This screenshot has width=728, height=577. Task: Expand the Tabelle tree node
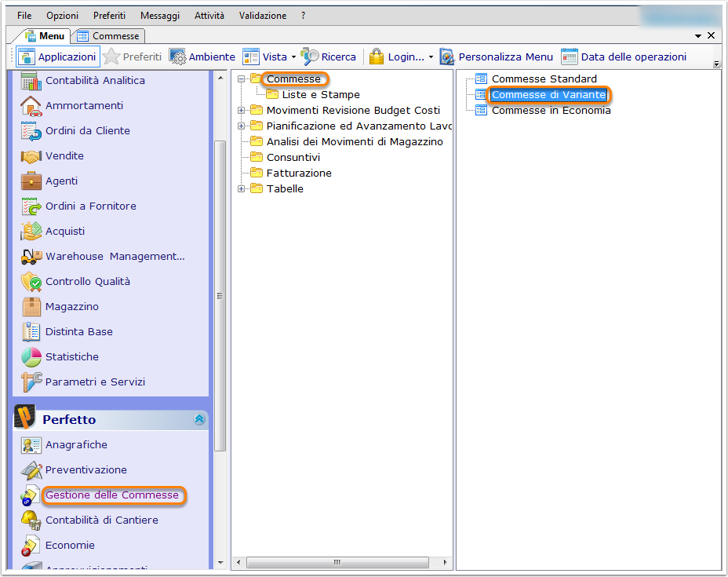pos(241,189)
